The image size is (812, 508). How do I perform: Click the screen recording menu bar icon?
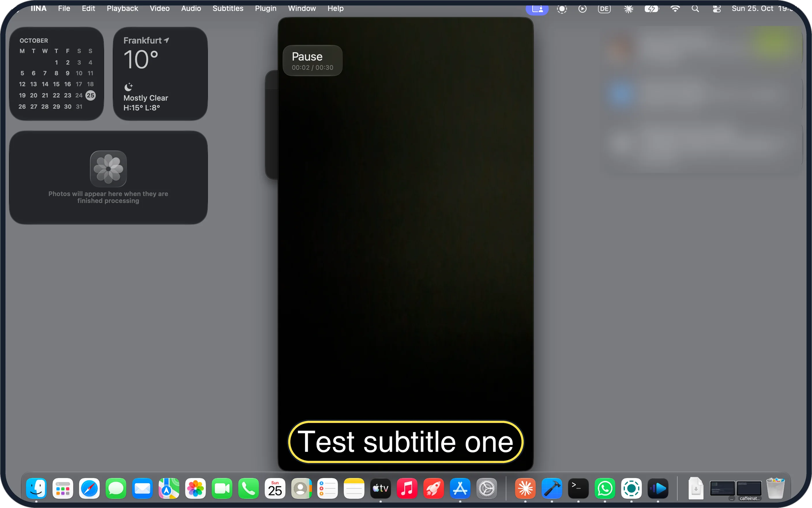pyautogui.click(x=562, y=9)
